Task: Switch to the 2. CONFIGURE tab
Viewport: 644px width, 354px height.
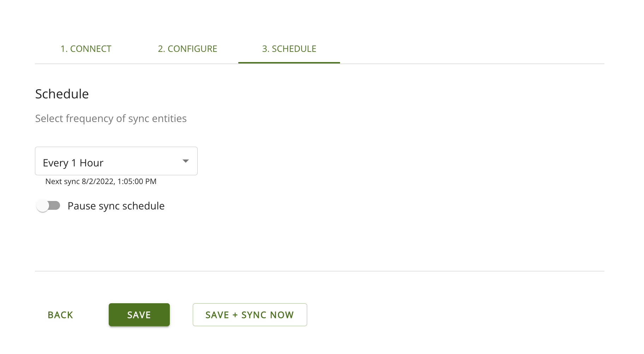Action: coord(187,49)
